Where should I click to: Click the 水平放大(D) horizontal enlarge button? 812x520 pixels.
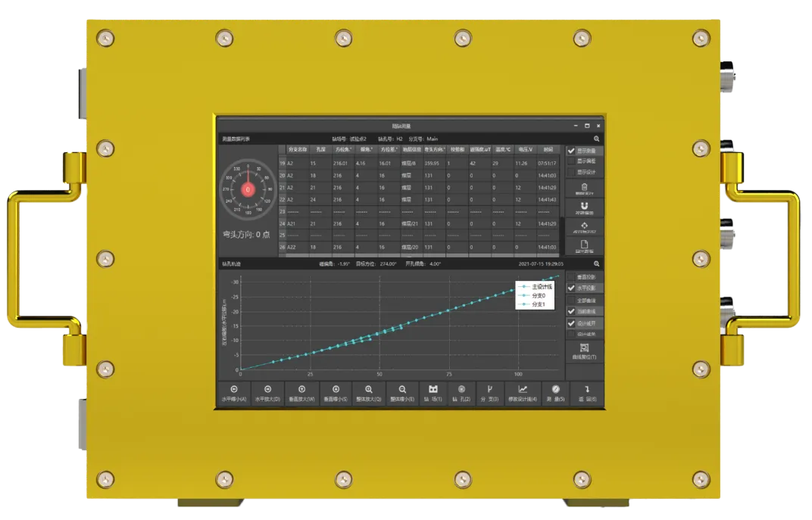click(x=267, y=394)
